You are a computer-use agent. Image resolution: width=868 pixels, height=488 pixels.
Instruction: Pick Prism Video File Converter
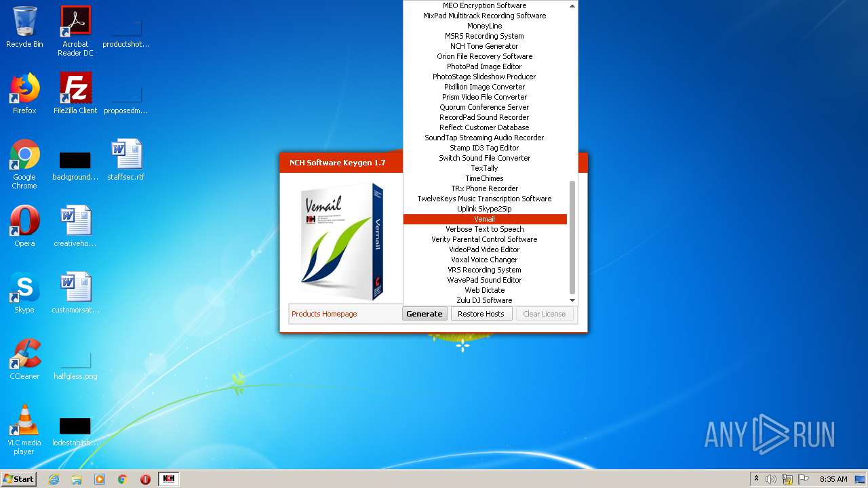pyautogui.click(x=485, y=97)
